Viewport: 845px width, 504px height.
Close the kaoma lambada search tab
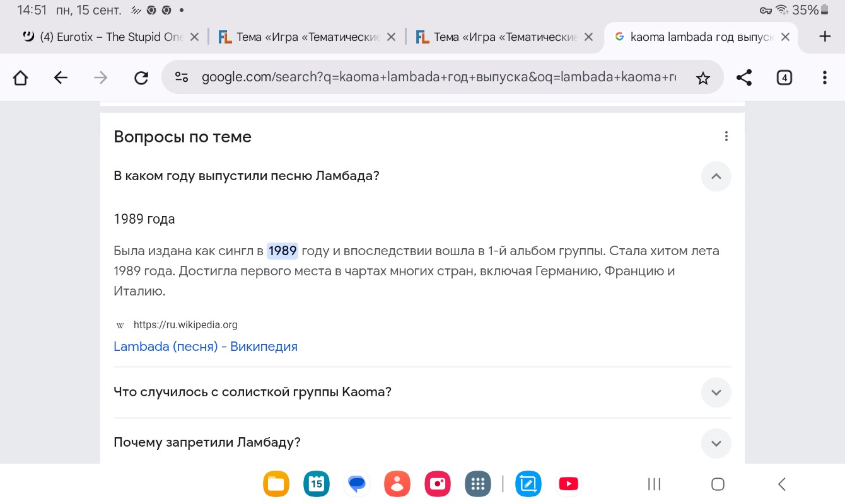click(x=785, y=37)
